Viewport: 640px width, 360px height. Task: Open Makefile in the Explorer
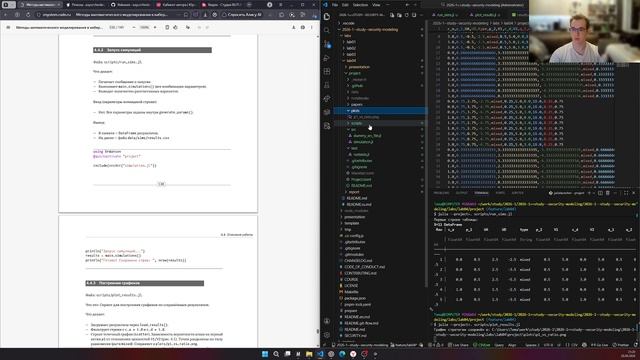(x=351, y=292)
